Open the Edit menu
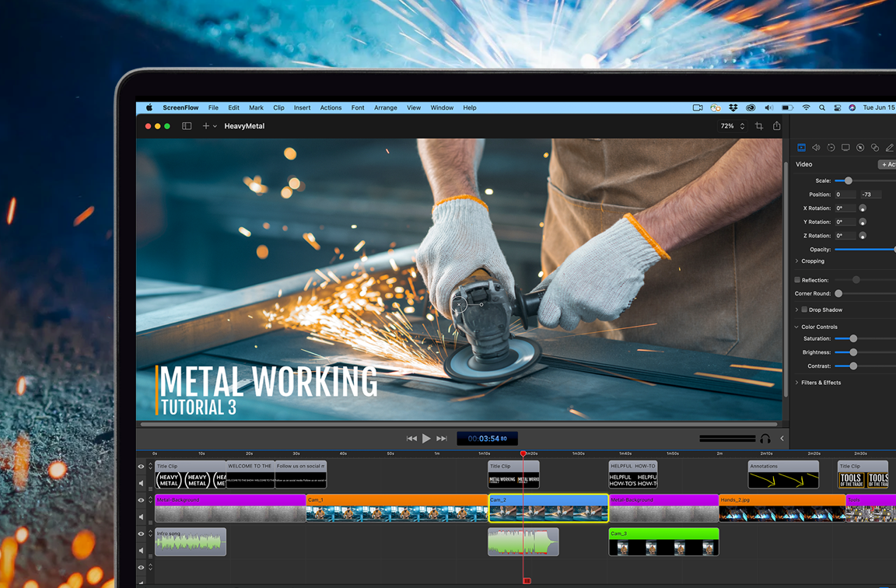Viewport: 896px width, 588px height. tap(233, 107)
